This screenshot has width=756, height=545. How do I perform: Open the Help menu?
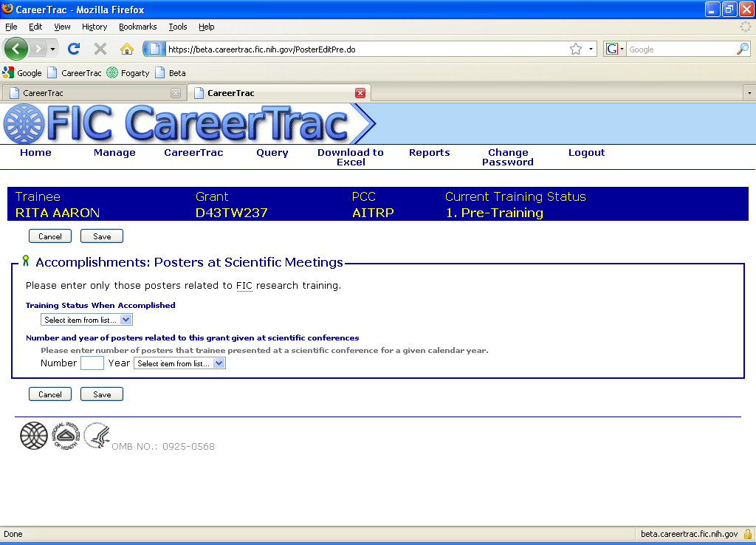coord(207,27)
